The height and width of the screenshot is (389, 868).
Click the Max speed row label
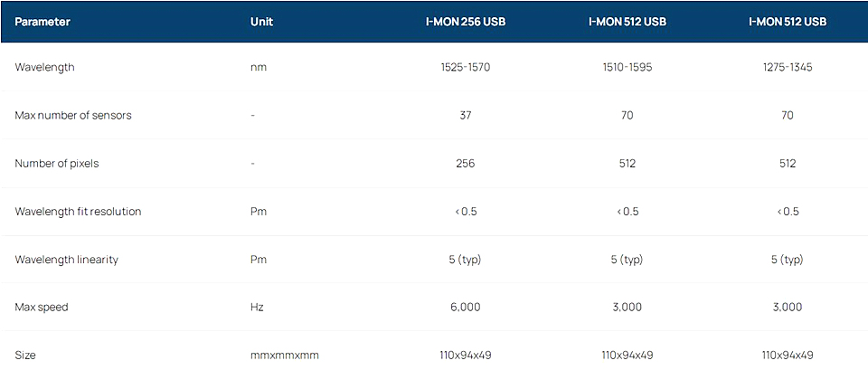[x=42, y=307]
